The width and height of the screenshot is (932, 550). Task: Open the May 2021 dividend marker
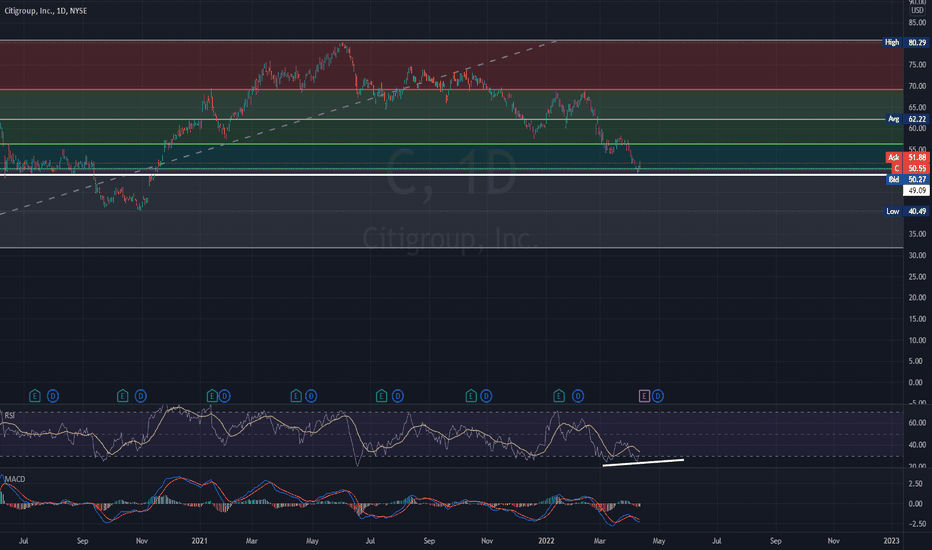311,396
